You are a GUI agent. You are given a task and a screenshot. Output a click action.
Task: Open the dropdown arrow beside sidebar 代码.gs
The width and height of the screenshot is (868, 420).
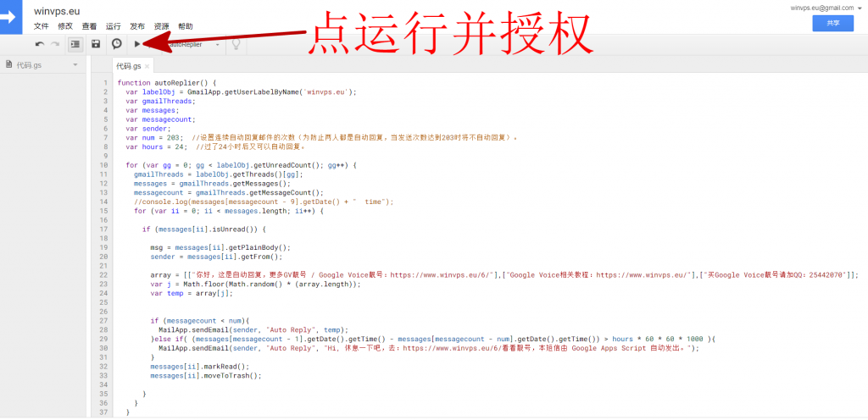coord(75,65)
